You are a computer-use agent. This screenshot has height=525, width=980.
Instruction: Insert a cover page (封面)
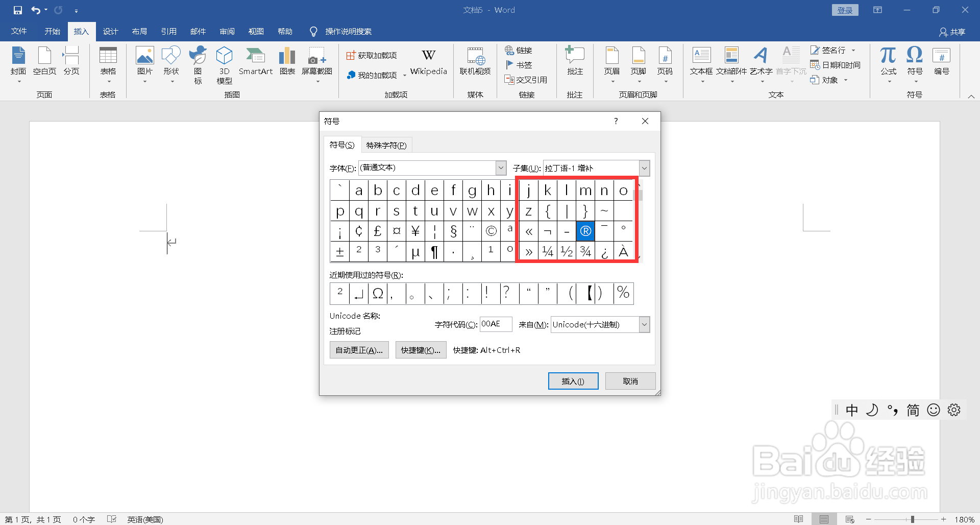(18, 65)
